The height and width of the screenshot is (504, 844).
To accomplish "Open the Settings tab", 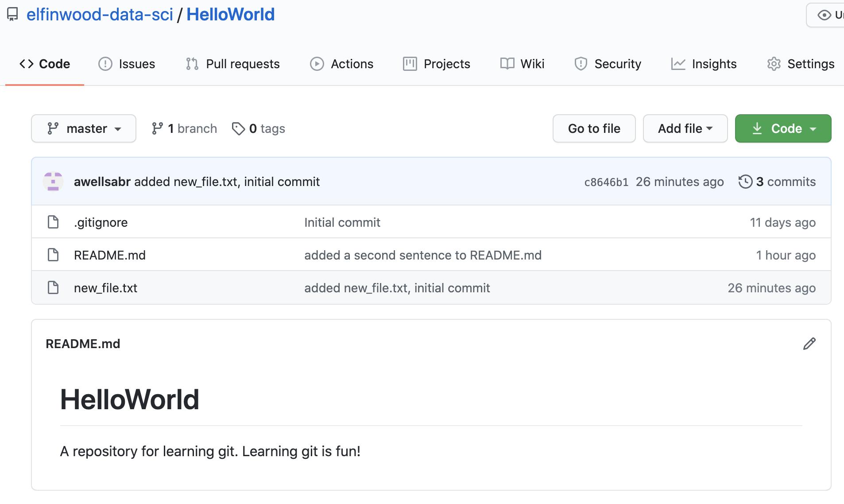I will click(x=801, y=64).
